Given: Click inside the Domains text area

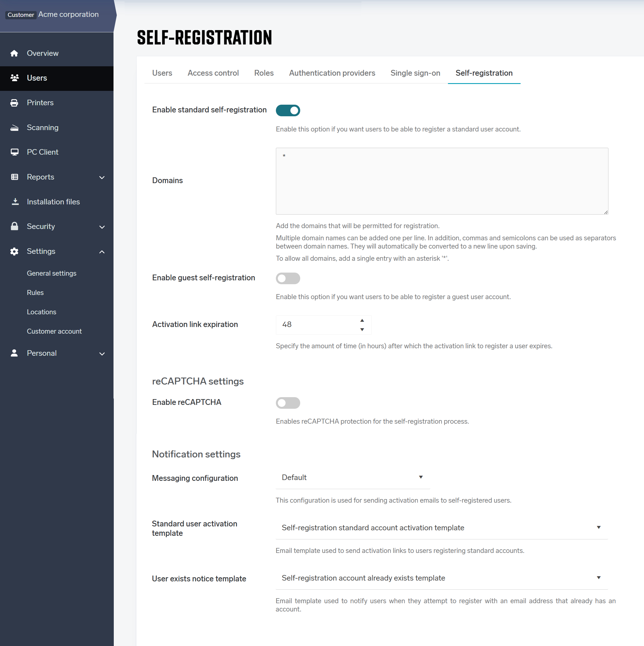Looking at the screenshot, I should click(441, 181).
